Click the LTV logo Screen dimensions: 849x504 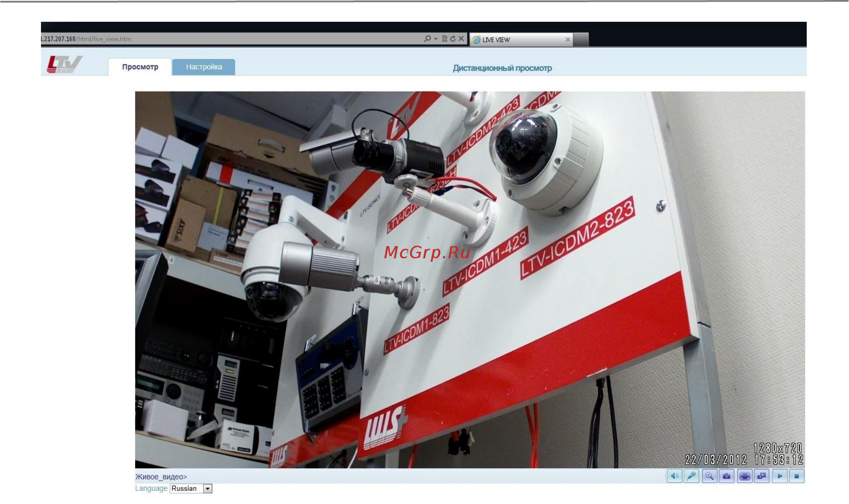[x=65, y=64]
